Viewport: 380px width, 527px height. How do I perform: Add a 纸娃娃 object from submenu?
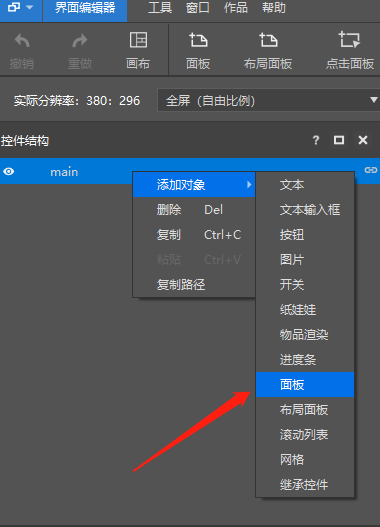[x=305, y=310]
